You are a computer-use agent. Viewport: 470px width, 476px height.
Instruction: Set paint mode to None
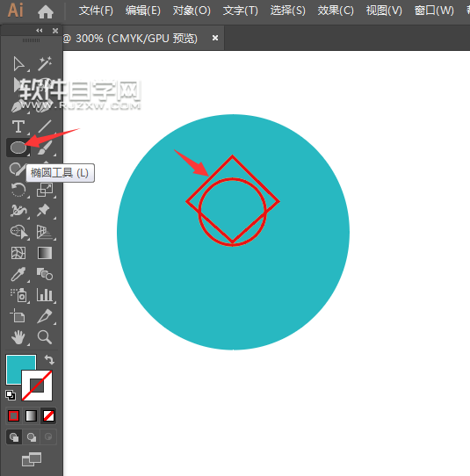pos(48,416)
